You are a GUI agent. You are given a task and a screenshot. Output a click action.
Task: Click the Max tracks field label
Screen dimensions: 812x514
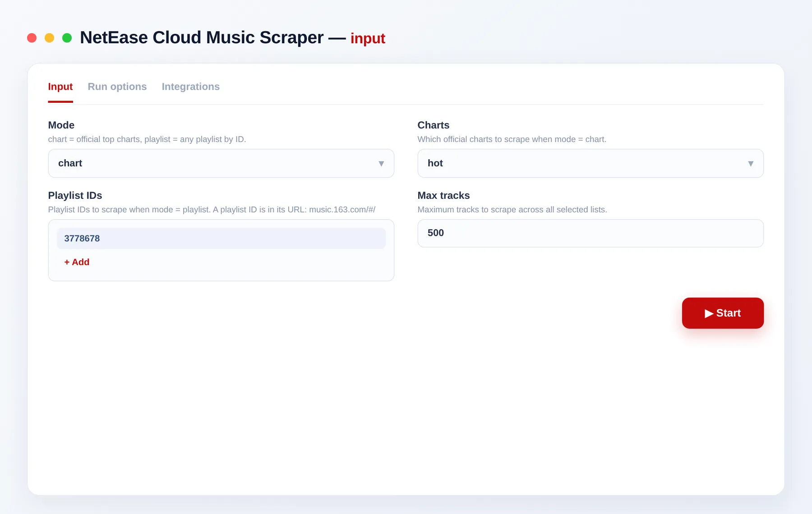[x=443, y=196]
